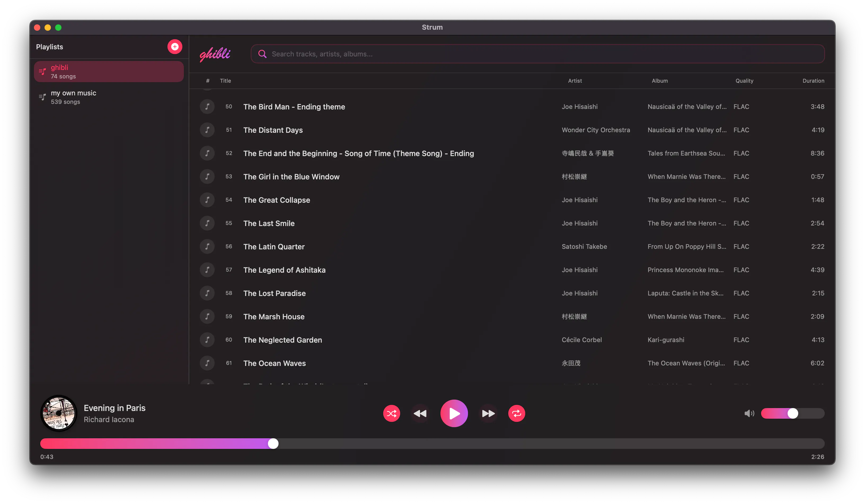Sort by track number column header
This screenshot has width=865, height=504.
(x=208, y=81)
